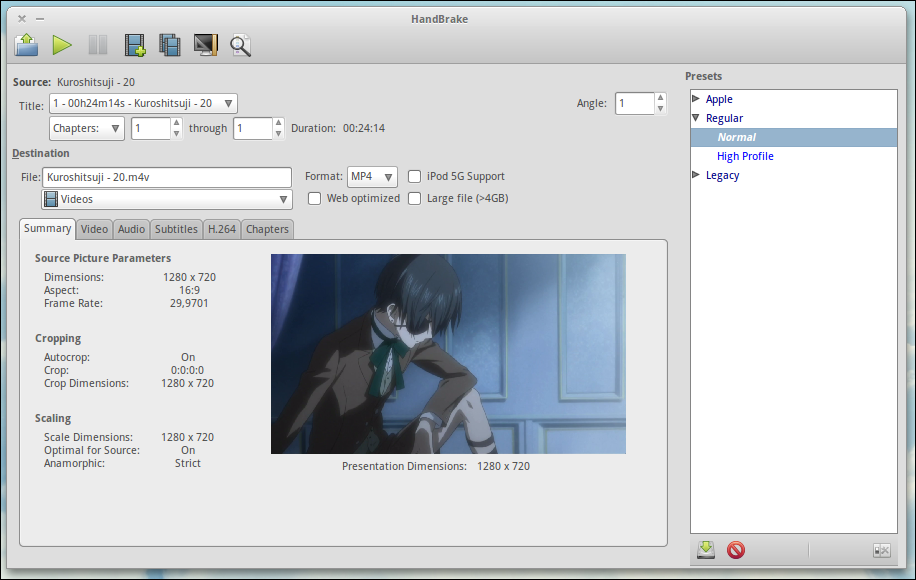916x580 pixels.
Task: Decrease the Angle value
Action: coord(660,109)
